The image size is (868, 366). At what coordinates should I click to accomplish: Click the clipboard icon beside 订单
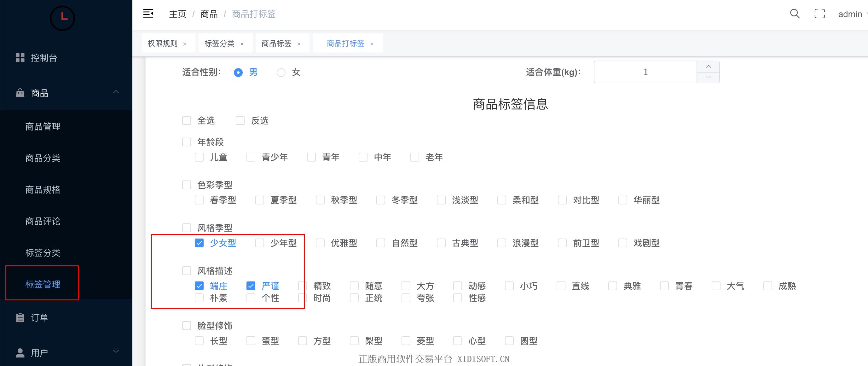tap(20, 317)
